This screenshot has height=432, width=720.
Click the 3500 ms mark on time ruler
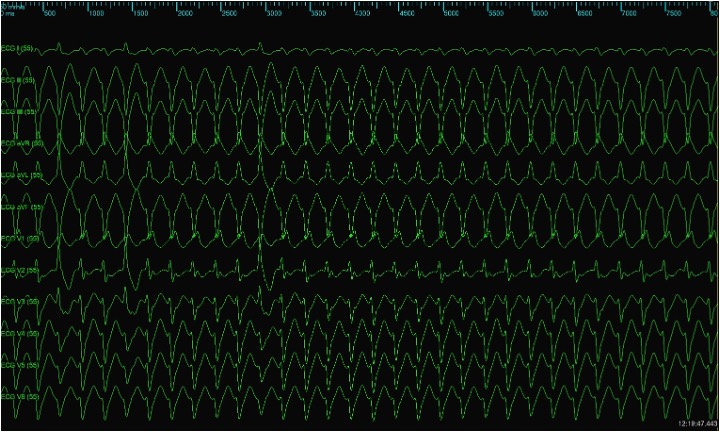point(318,13)
